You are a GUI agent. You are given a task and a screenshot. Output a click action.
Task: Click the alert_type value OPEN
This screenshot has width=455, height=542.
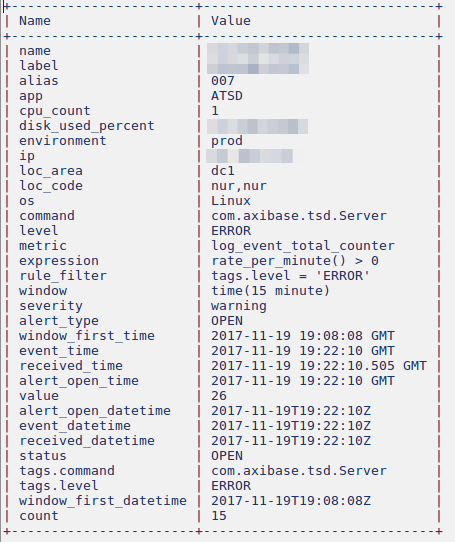(227, 321)
